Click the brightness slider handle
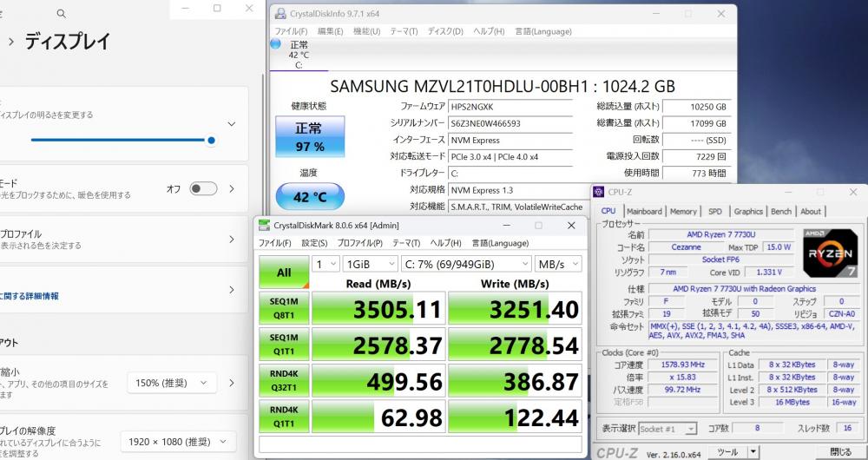 click(211, 140)
